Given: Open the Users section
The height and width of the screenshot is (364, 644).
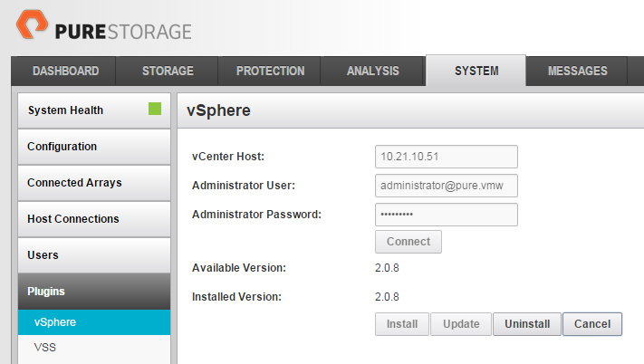Looking at the screenshot, I should pyautogui.click(x=94, y=254).
